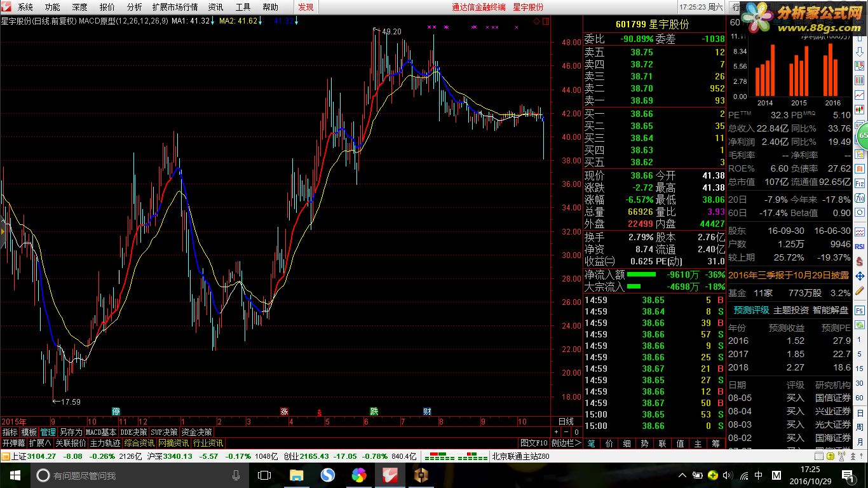Select 周 weekly period in sidebar
Viewport: 868px width, 488px height.
(x=860, y=427)
